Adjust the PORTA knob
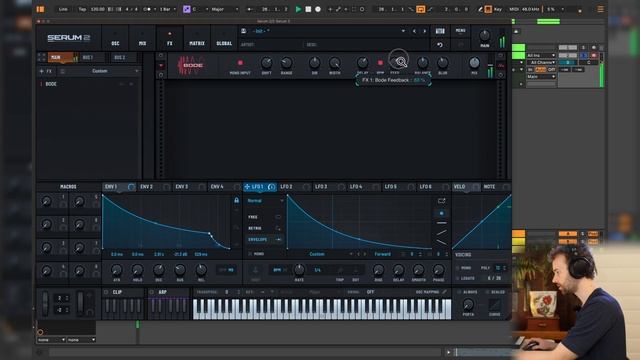This screenshot has width=640, height=360. coord(468,304)
